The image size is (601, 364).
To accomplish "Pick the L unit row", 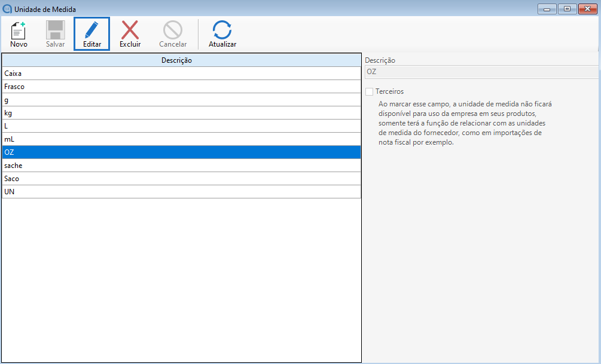I will click(181, 126).
